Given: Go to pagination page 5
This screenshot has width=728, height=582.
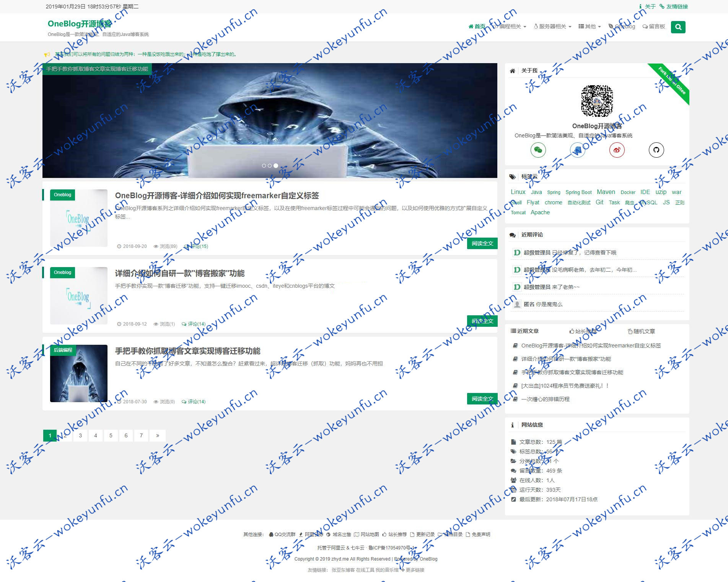Looking at the screenshot, I should (111, 435).
